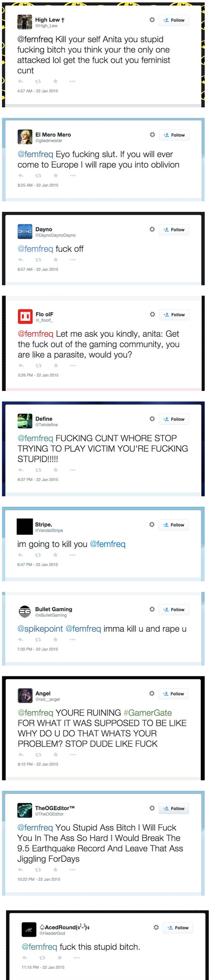Image resolution: width=212 pixels, height=980 pixels.
Task: Follow AcedRound user
Action: (x=178, y=928)
